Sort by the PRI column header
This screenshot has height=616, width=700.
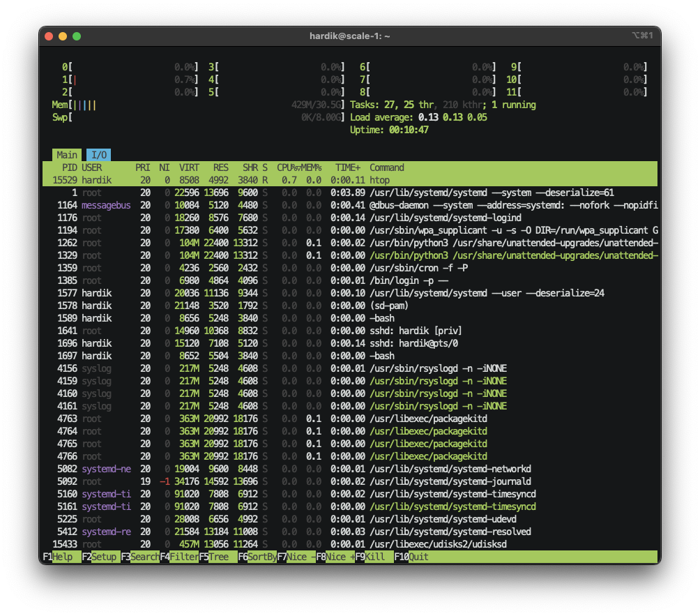click(x=142, y=167)
